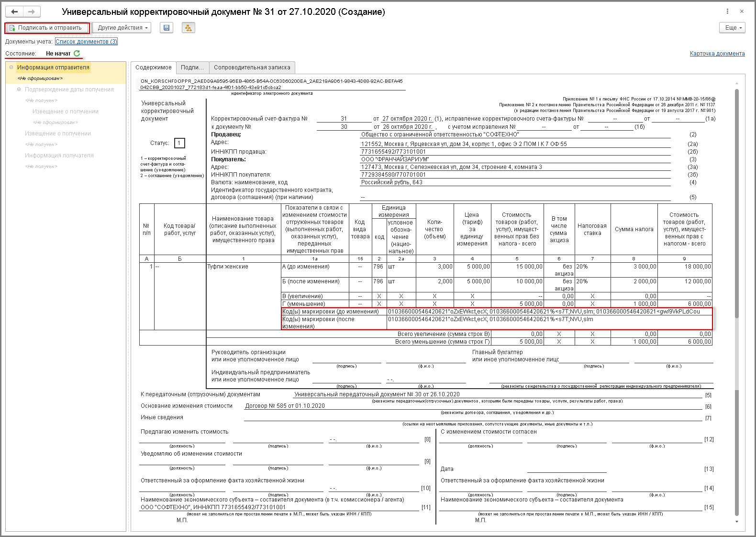Image resolution: width=756 pixels, height=537 pixels.
Task: Click 'Договор № 585 от 01.10.2020' text
Action: click(x=285, y=406)
